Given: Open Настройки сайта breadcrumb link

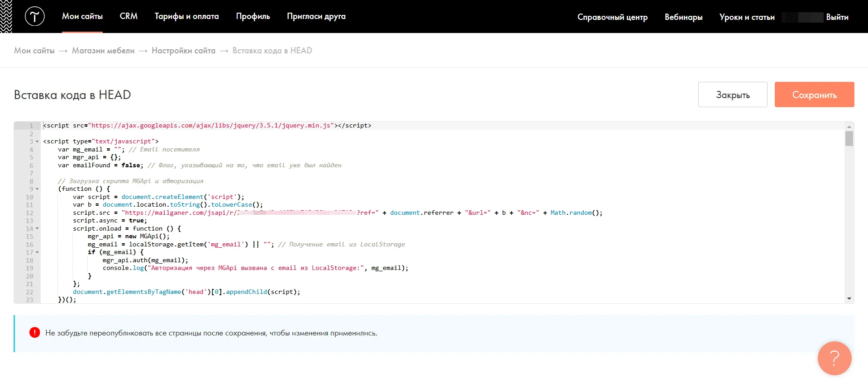Looking at the screenshot, I should [x=183, y=51].
